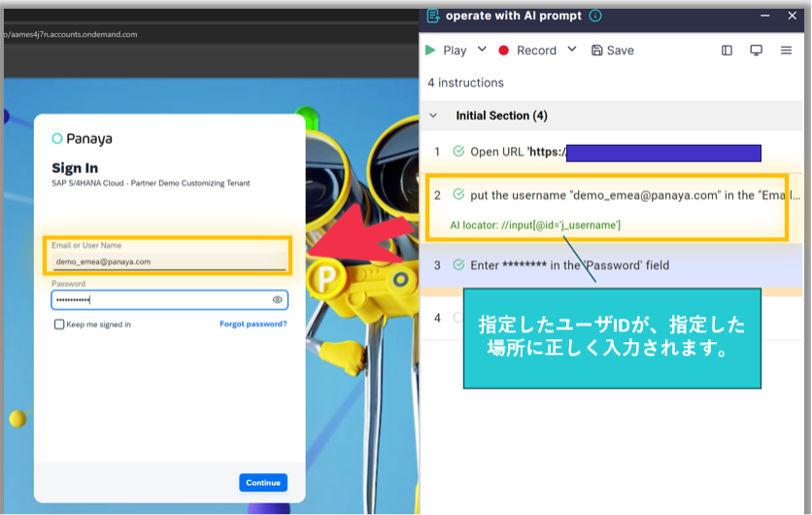Check the Keep me signed in checkbox
The image size is (812, 515).
tap(59, 325)
